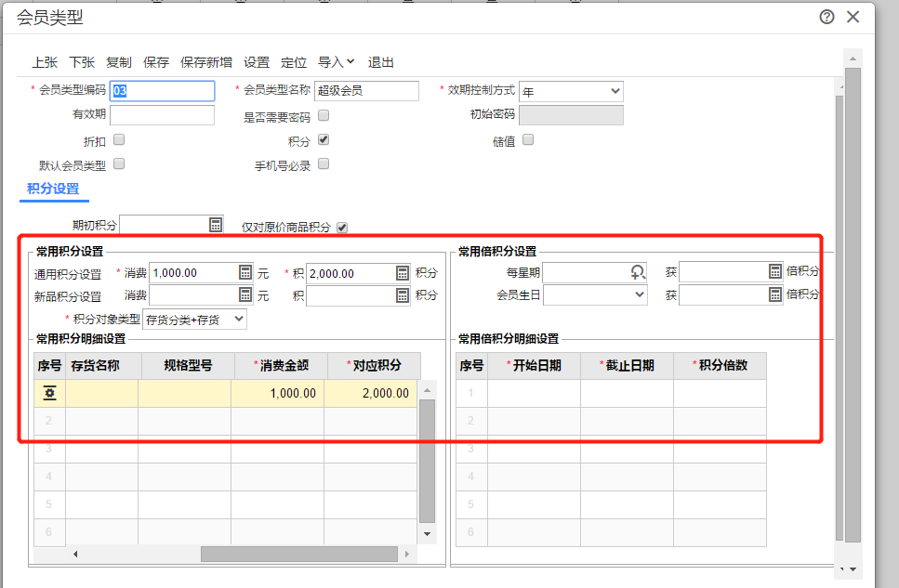Image resolution: width=899 pixels, height=588 pixels.
Task: Open the 会员生日 dropdown
Action: click(595, 295)
